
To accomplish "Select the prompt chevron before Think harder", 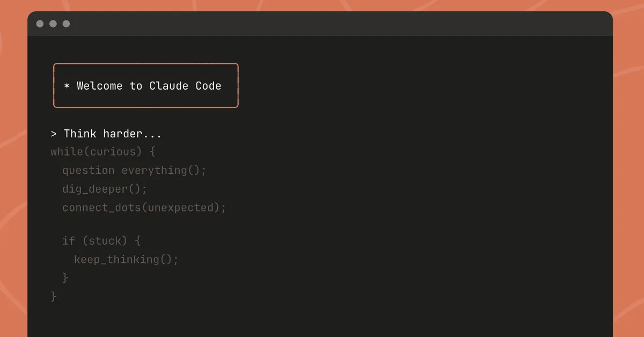I will point(53,134).
